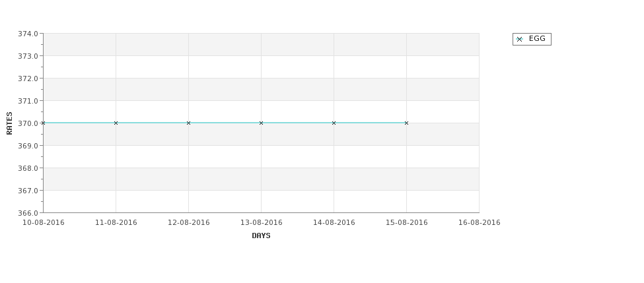
Task: Click the 15-08-2016 x-axis date label
Action: pyautogui.click(x=407, y=223)
